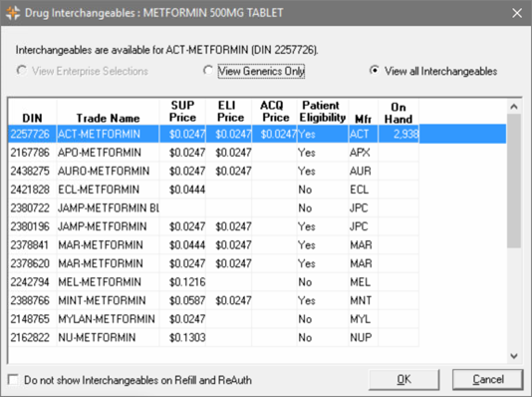
Task: Select DIN 2380196 in the list
Action: pos(214,226)
